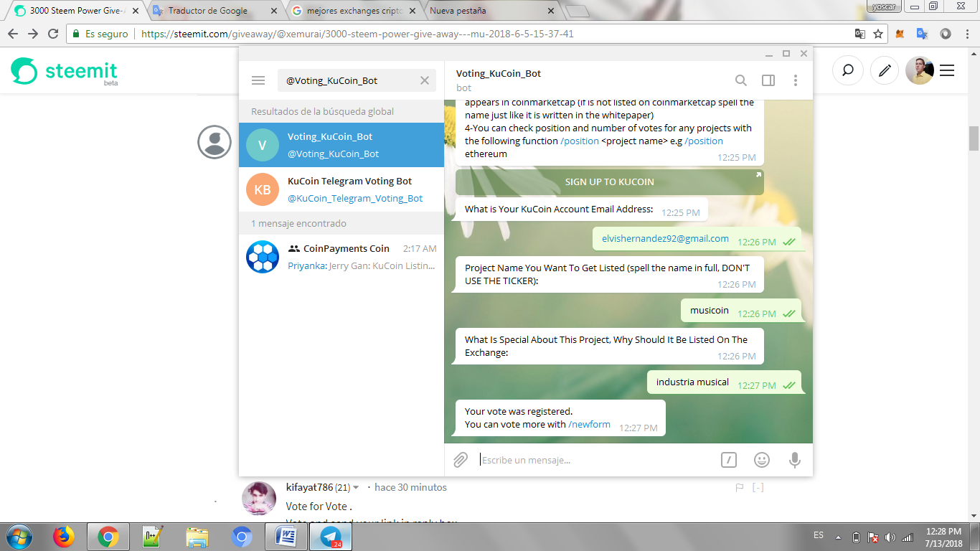This screenshot has height=551, width=980.
Task: Open the bot commands slash icon
Action: click(728, 460)
